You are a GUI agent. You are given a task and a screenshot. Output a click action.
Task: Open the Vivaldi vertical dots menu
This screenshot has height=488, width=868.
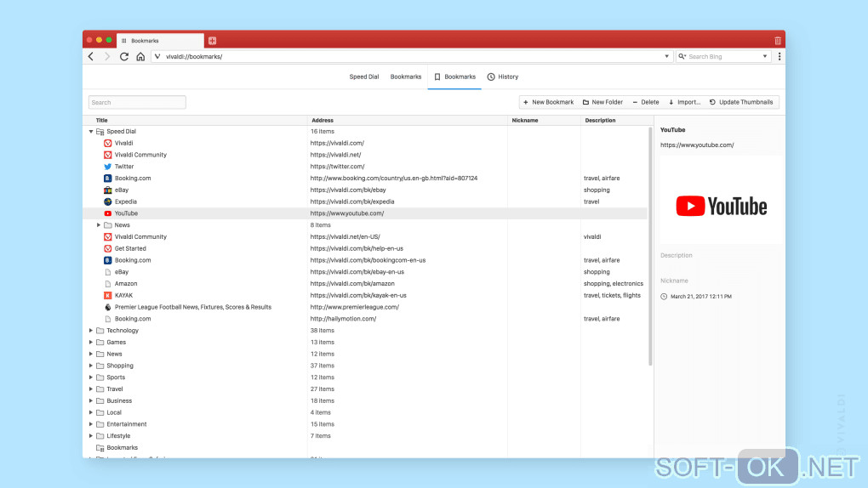tap(779, 56)
